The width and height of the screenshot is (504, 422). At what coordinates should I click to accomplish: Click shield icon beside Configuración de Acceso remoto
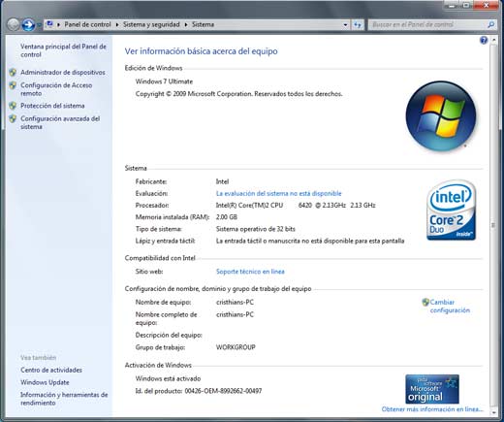tap(13, 85)
